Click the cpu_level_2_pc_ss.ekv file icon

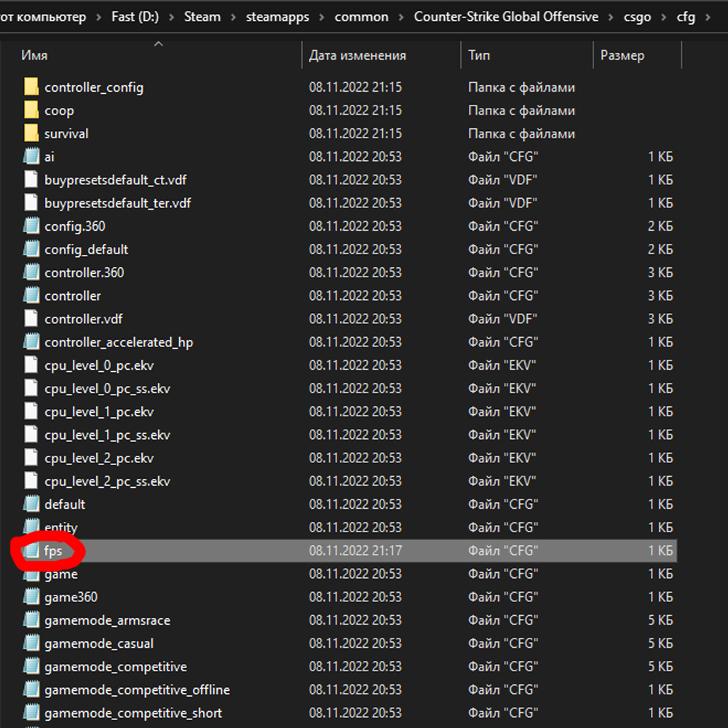[x=31, y=481]
